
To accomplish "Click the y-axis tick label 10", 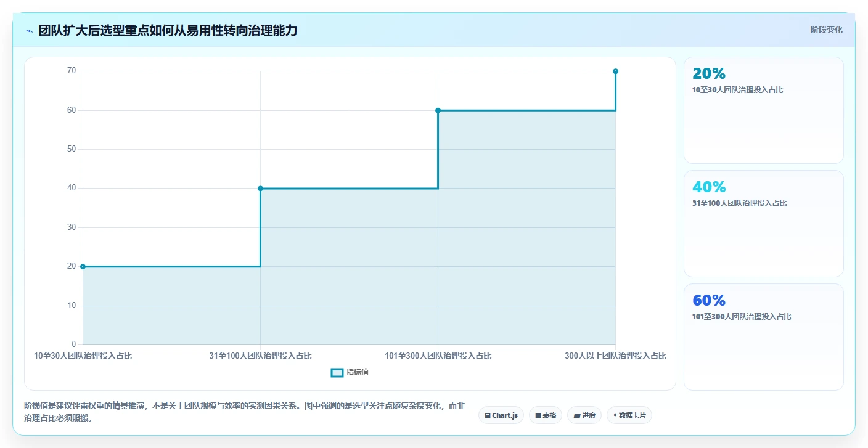I will click(72, 306).
